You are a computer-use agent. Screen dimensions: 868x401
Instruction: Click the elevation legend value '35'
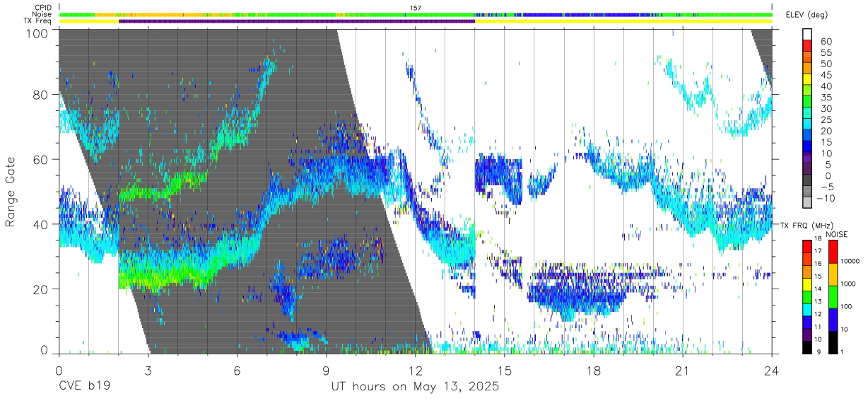click(x=825, y=98)
